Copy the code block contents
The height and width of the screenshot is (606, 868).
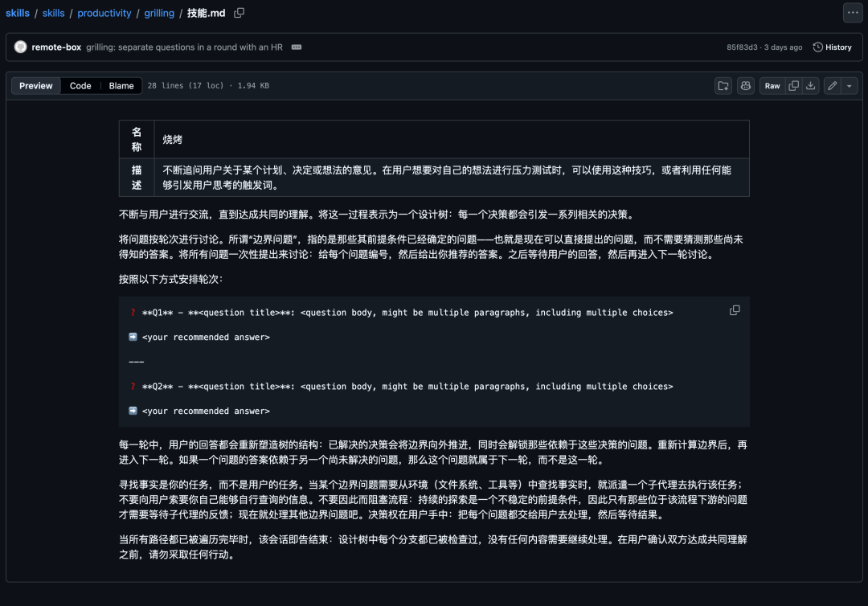(735, 310)
